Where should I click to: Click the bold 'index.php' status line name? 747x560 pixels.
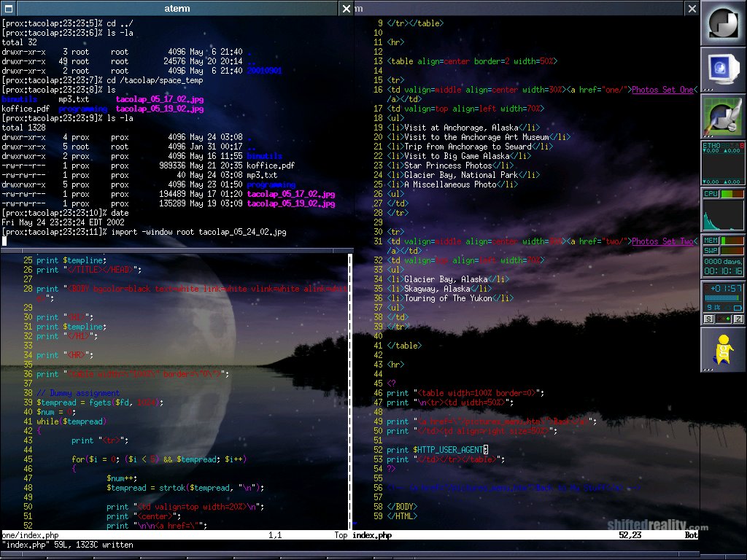(x=372, y=535)
